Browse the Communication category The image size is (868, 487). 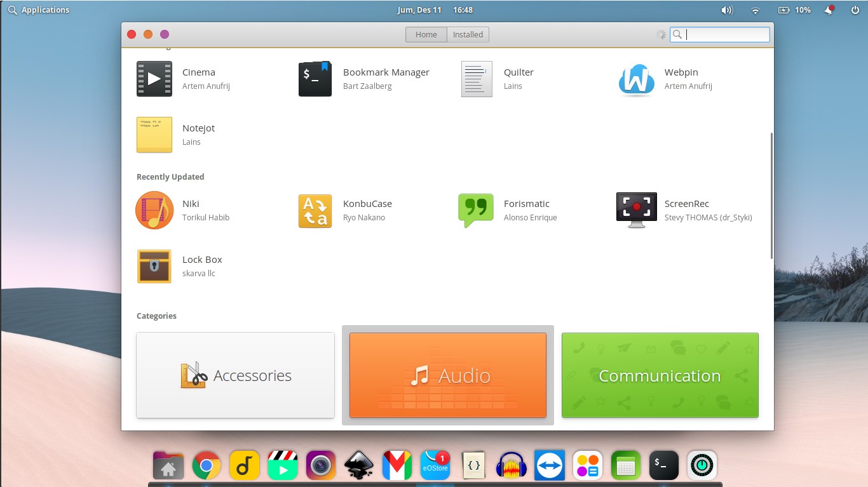660,375
